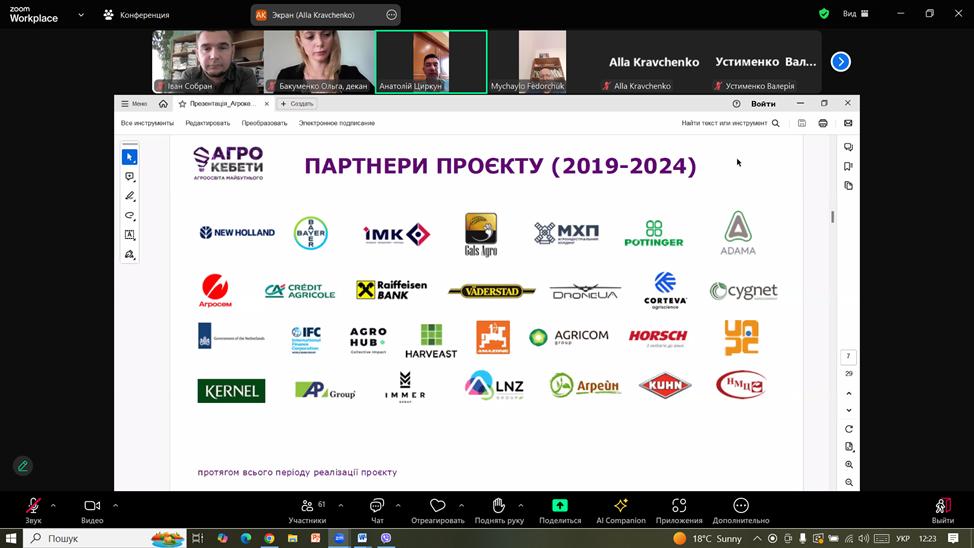Unmute microphone with the Звук button
This screenshot has width=974, height=548.
pyautogui.click(x=34, y=511)
